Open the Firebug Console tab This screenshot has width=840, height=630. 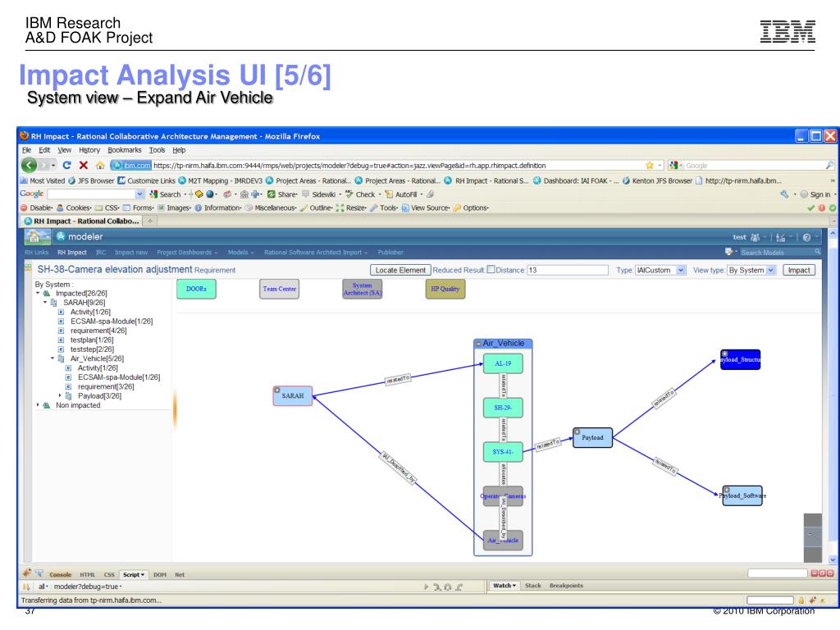pos(60,574)
